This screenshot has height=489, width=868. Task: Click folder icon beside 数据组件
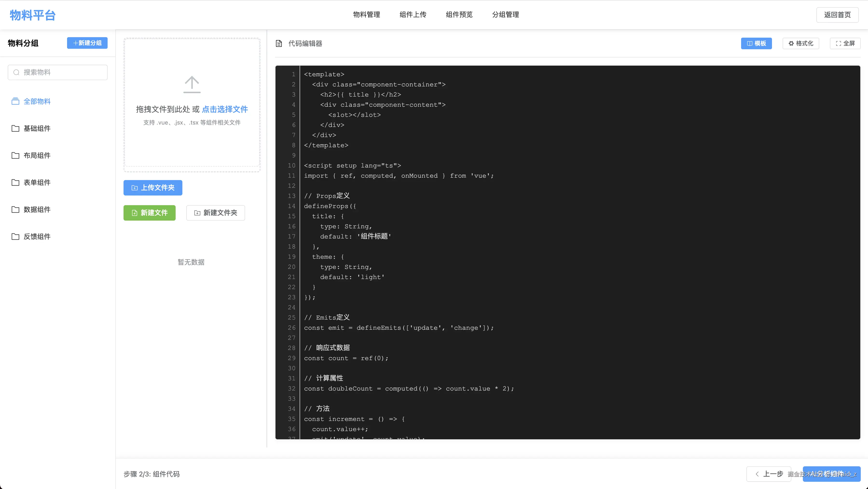(15, 210)
